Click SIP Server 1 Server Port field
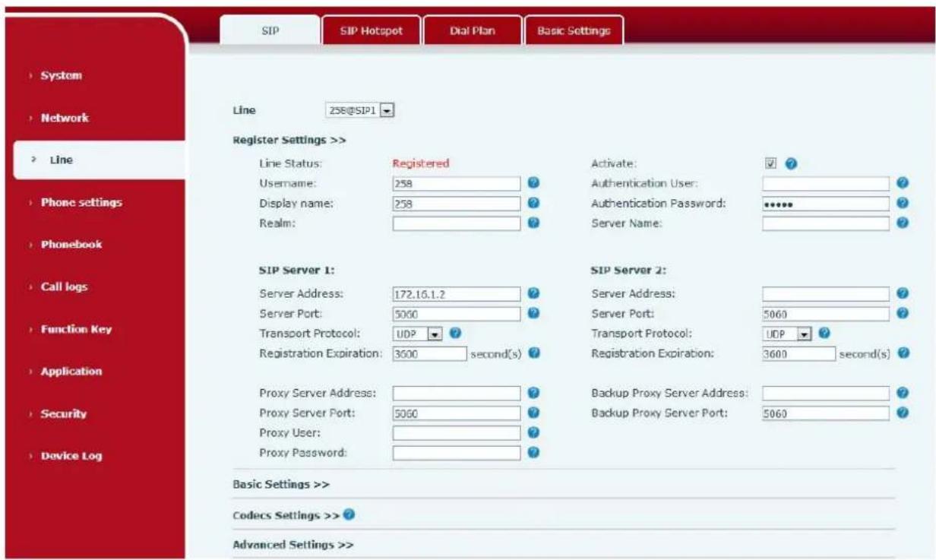 pyautogui.click(x=457, y=314)
